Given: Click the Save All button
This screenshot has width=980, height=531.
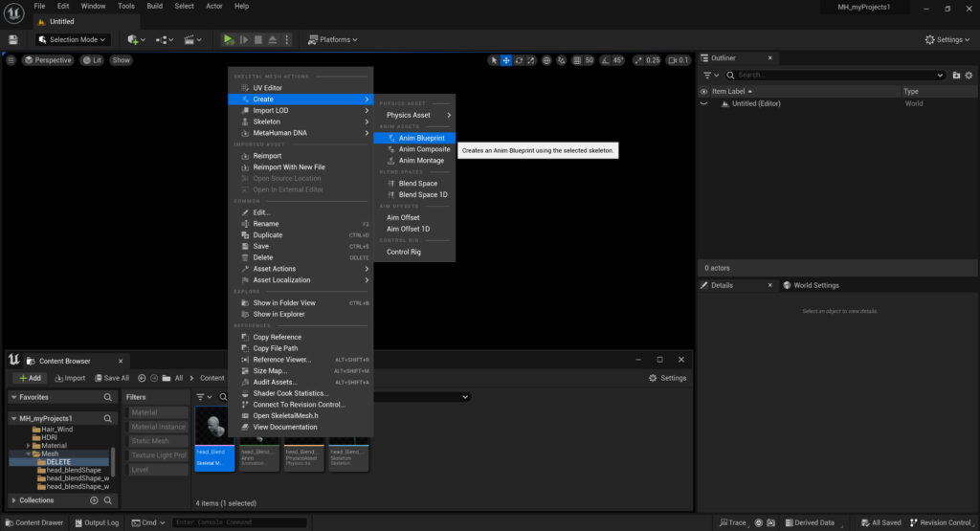Looking at the screenshot, I should [x=112, y=378].
